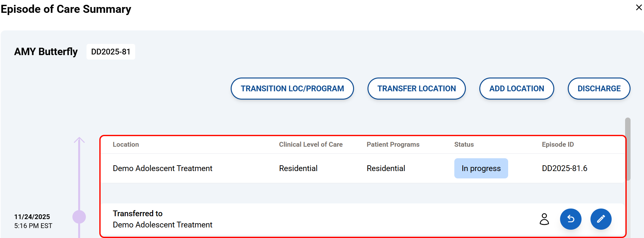Click the vertical scrollbar thumb
The height and width of the screenshot is (238, 644).
628,149
